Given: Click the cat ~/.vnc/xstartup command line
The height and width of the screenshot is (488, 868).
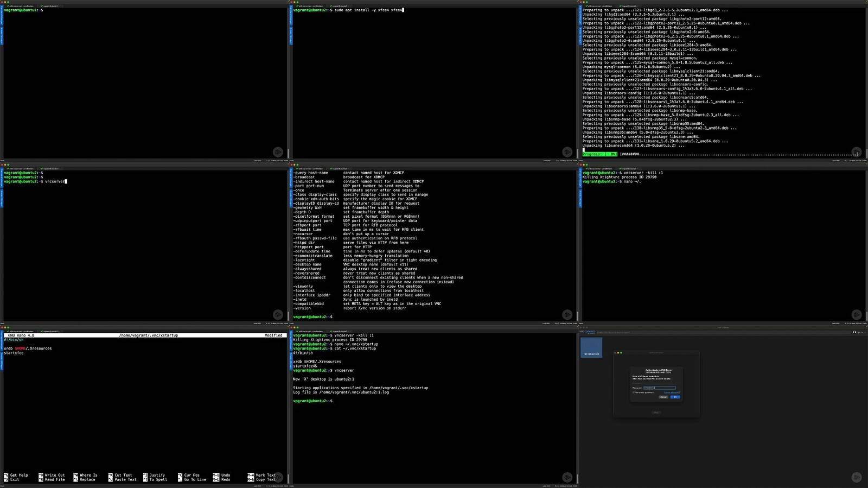Looking at the screenshot, I should point(335,348).
